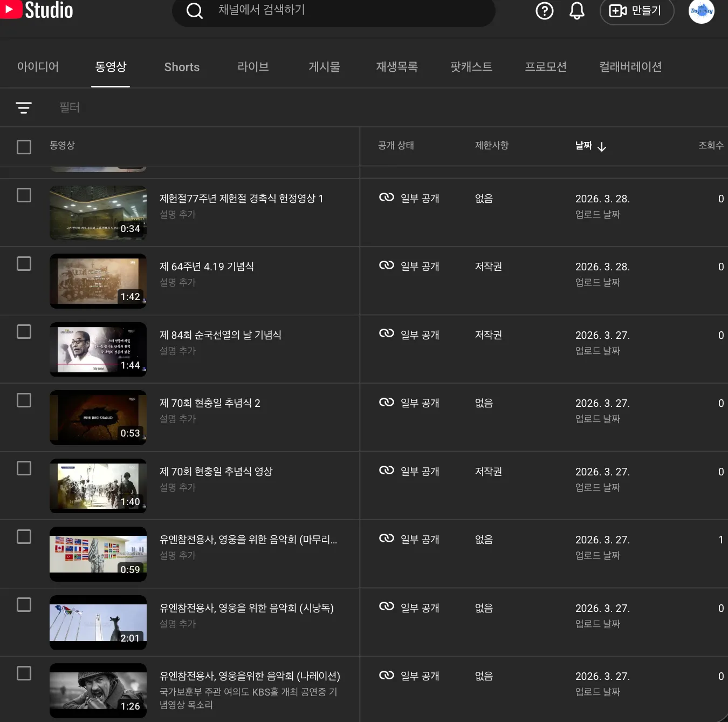728x722 pixels.
Task: Switch to the 재생목록 tab
Action: click(397, 67)
